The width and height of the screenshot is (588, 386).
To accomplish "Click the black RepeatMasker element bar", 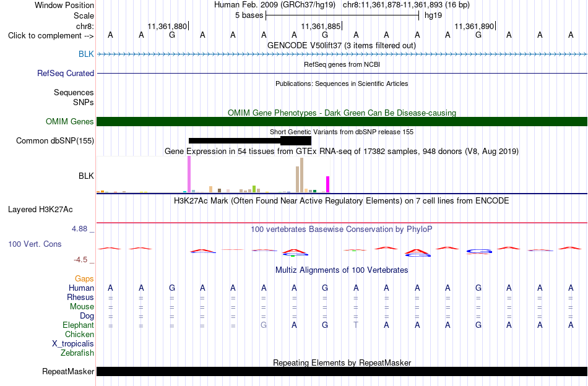I will (342, 371).
